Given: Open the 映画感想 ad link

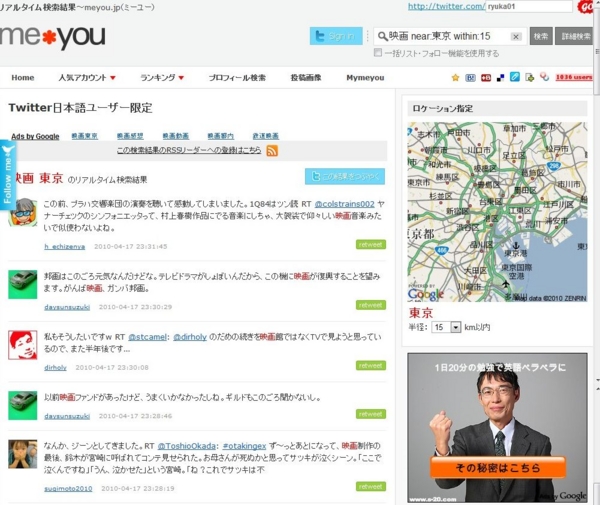Looking at the screenshot, I should point(130,136).
